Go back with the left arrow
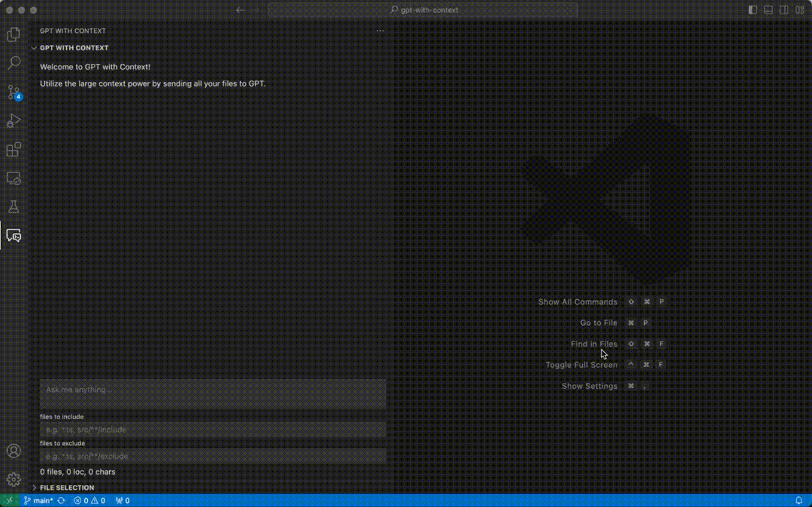This screenshot has height=507, width=812. [x=240, y=10]
